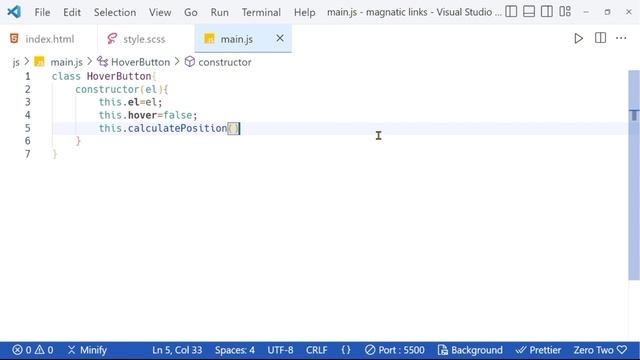The height and width of the screenshot is (360, 640).
Task: Change encoding via UTF-8
Action: [x=280, y=350]
